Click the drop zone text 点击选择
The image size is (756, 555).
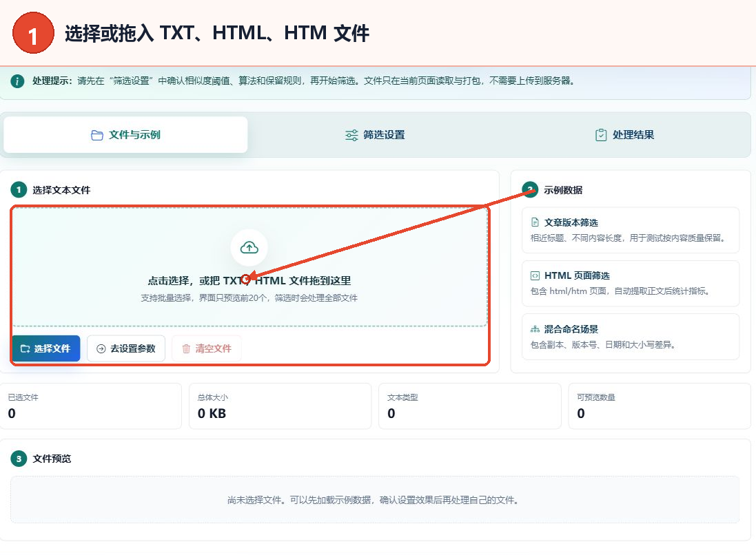pos(249,281)
